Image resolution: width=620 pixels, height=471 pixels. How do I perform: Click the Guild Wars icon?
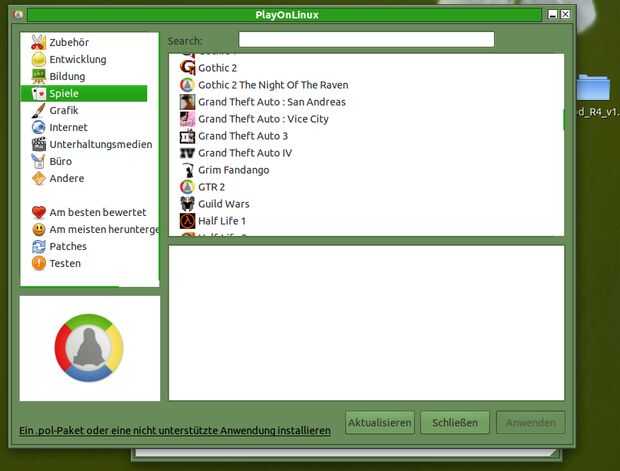point(187,204)
